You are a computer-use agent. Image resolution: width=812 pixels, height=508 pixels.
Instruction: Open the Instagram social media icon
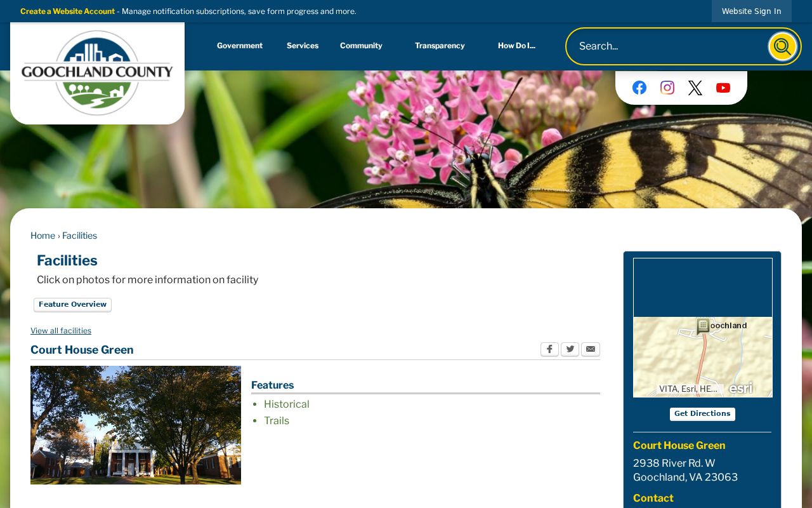[667, 88]
